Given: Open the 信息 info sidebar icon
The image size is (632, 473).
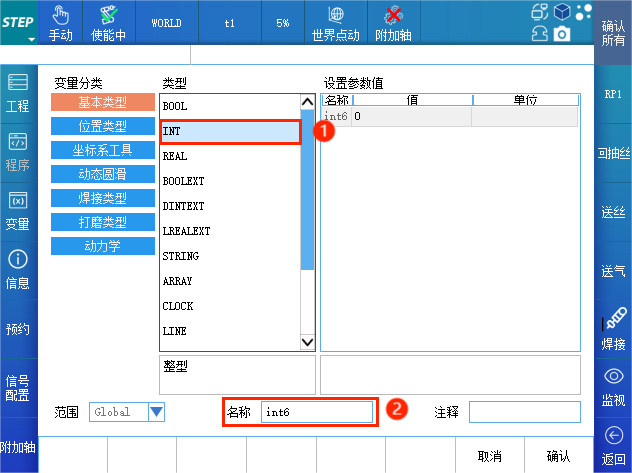Looking at the screenshot, I should pyautogui.click(x=18, y=260).
